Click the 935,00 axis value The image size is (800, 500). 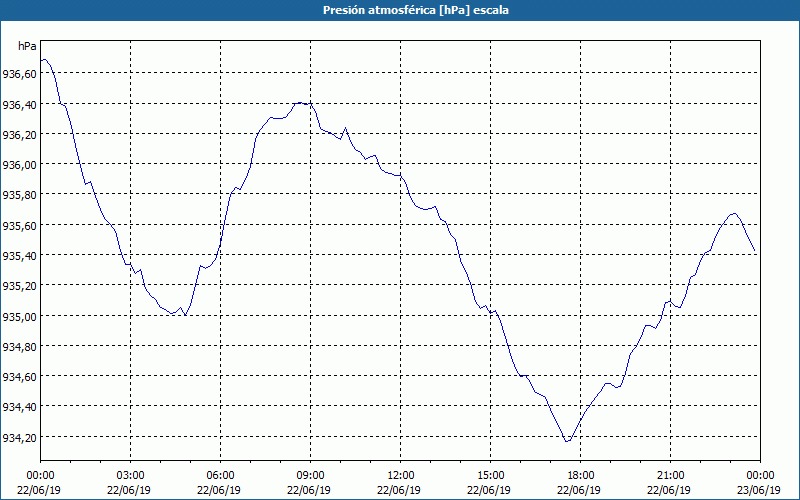click(19, 317)
